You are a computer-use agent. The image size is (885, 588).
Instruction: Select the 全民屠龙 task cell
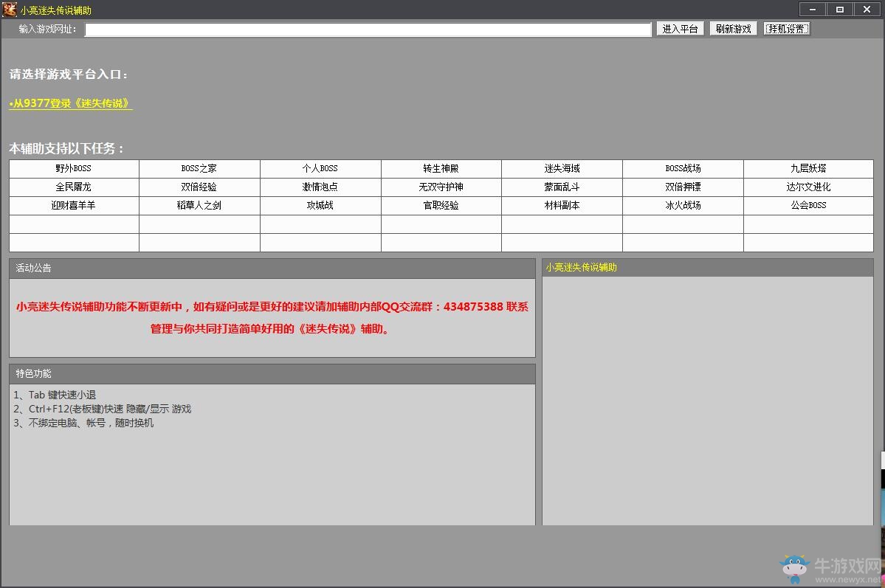(x=74, y=187)
